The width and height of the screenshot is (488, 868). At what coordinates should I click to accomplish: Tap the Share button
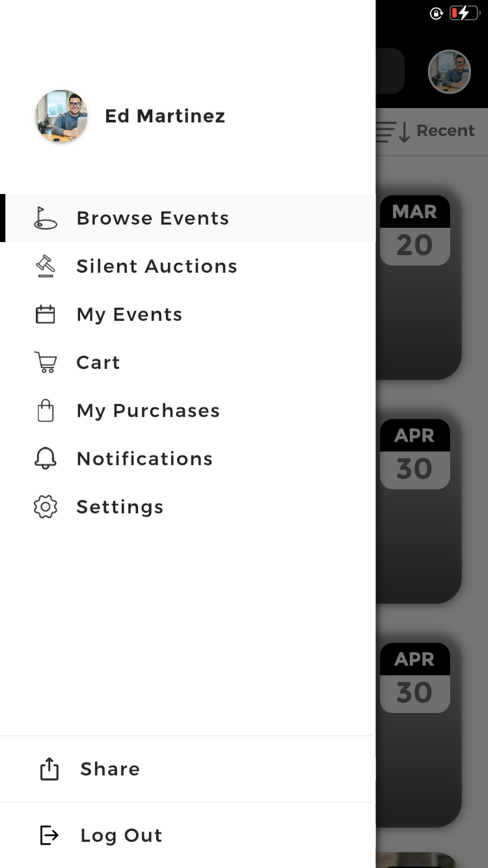(109, 768)
